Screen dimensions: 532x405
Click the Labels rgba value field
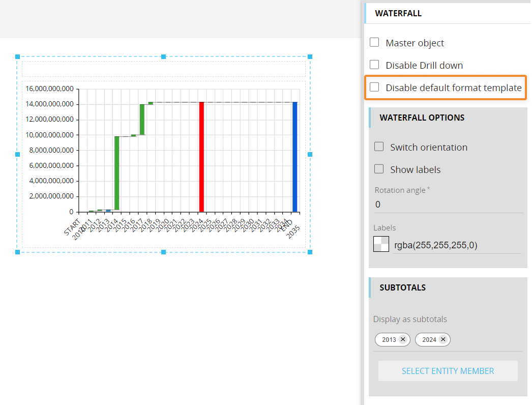456,245
